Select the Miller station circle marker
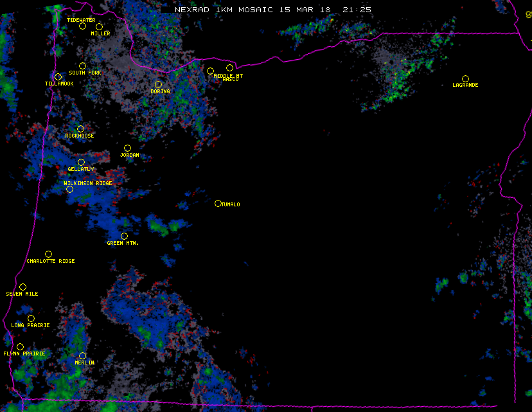The image size is (532, 412). [x=99, y=26]
